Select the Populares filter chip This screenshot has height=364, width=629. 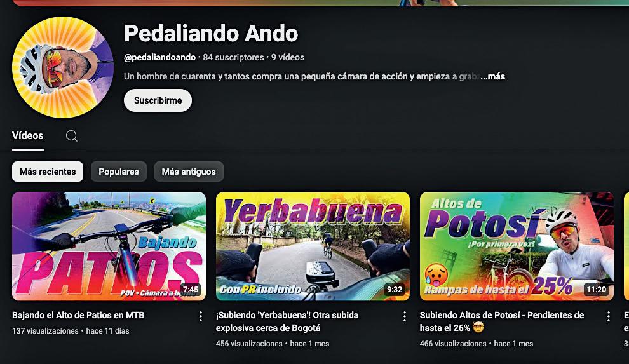click(119, 172)
